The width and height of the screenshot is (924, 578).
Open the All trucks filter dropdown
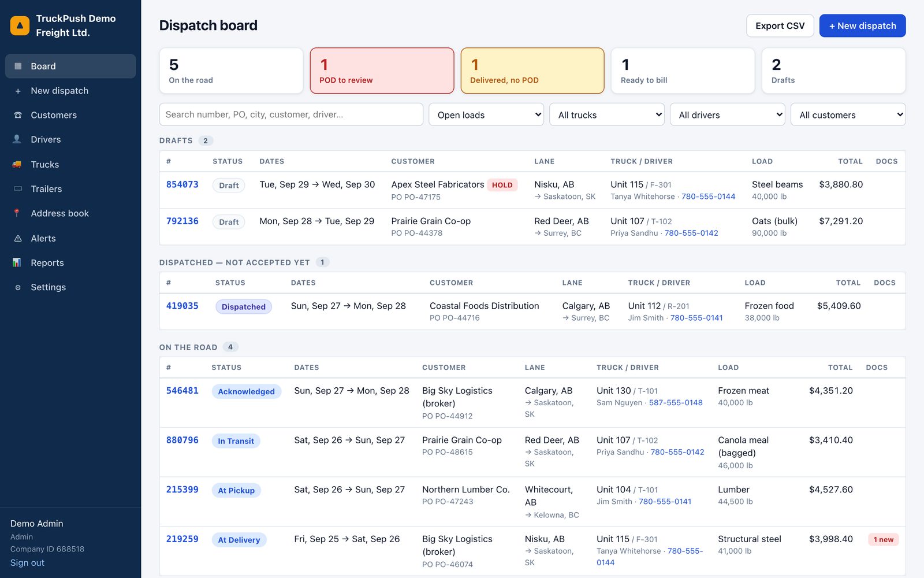[x=607, y=114]
